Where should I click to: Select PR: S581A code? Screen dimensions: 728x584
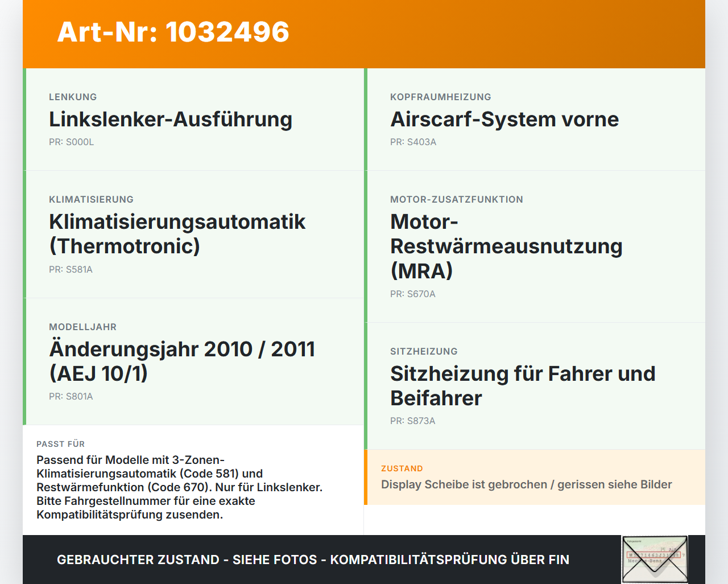(x=71, y=270)
